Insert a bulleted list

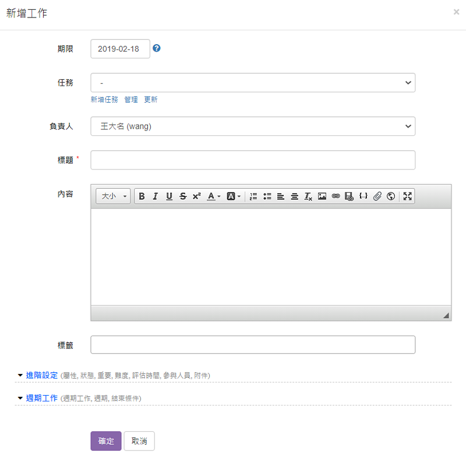[267, 196]
